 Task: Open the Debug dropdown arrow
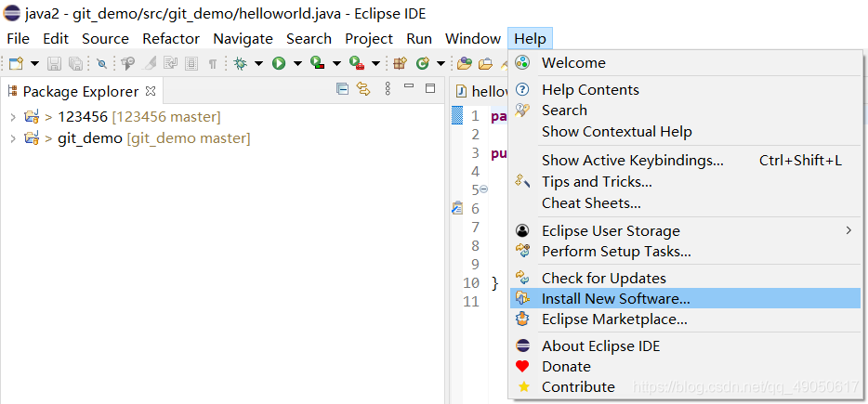pyautogui.click(x=258, y=64)
